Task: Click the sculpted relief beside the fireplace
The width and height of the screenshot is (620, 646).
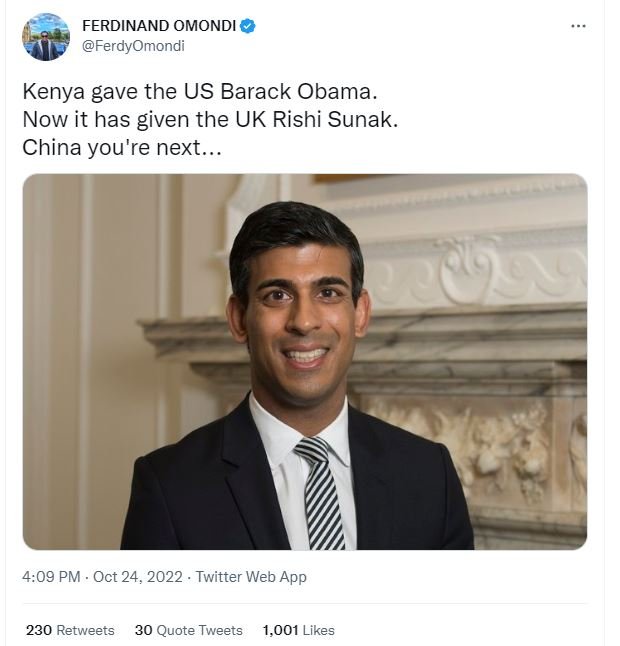Action: [x=500, y=440]
